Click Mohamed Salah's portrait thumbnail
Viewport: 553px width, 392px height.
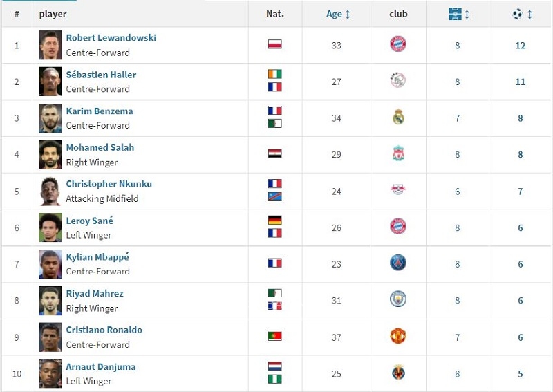click(x=50, y=155)
